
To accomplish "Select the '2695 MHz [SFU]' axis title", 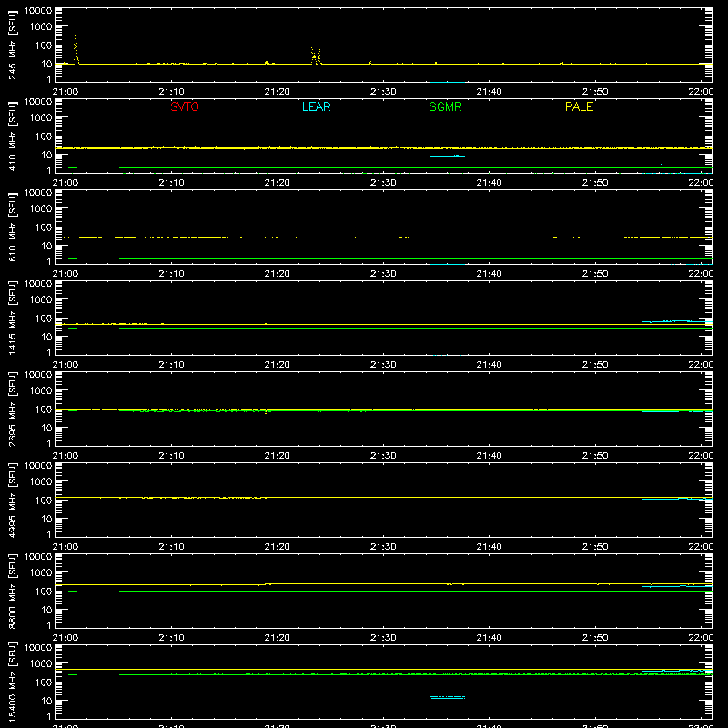I will [12, 409].
